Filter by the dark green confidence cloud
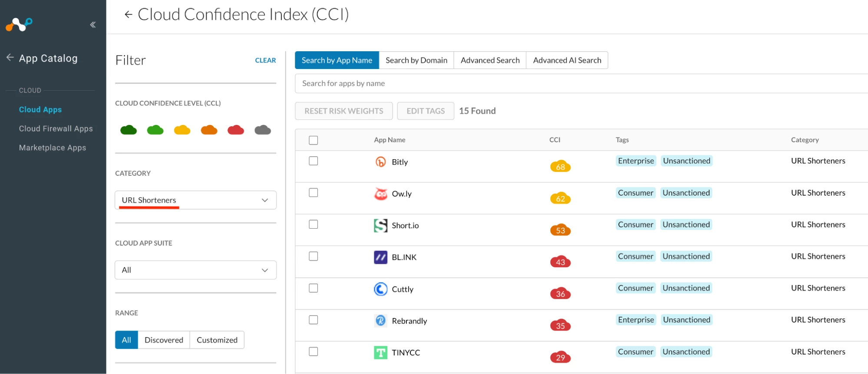 tap(129, 130)
